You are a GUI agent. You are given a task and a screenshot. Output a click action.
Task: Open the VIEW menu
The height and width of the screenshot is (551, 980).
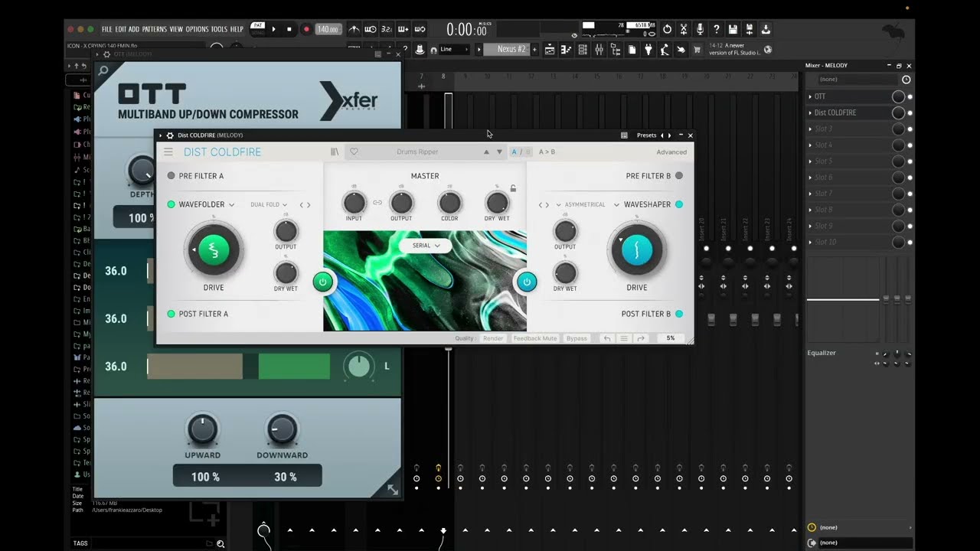pos(176,29)
